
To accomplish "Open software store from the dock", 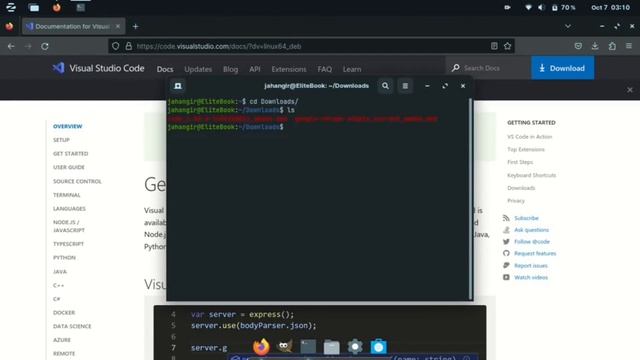I will (x=378, y=347).
